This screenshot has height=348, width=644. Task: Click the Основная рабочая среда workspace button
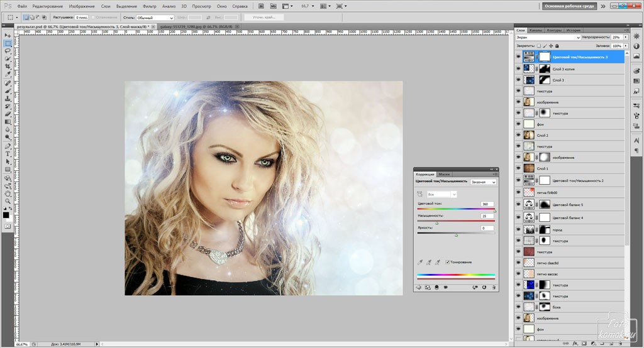[x=570, y=6]
